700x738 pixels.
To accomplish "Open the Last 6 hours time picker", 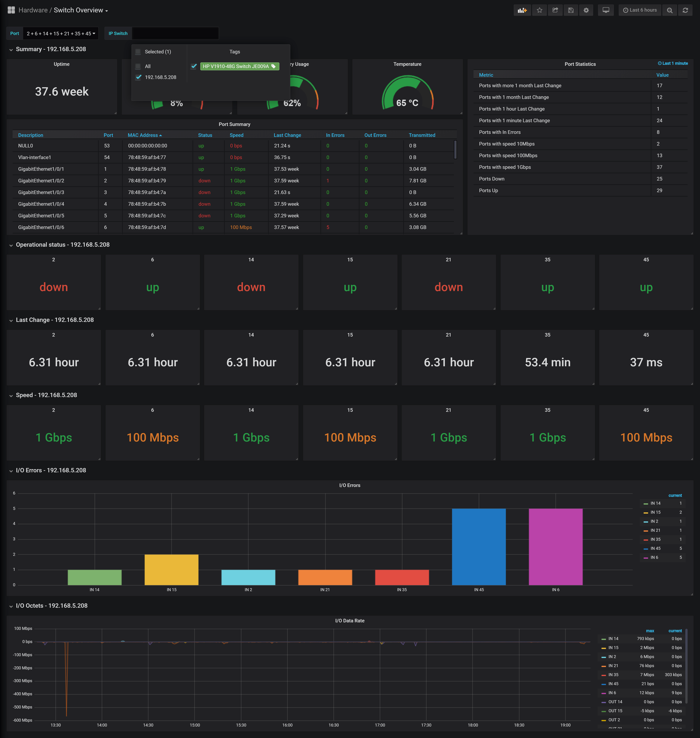I will pyautogui.click(x=640, y=10).
